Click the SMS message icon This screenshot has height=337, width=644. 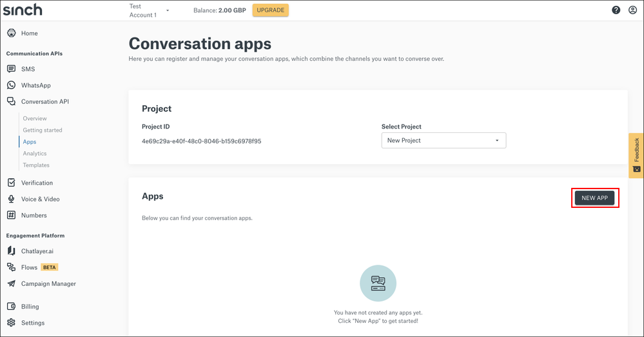tap(12, 68)
